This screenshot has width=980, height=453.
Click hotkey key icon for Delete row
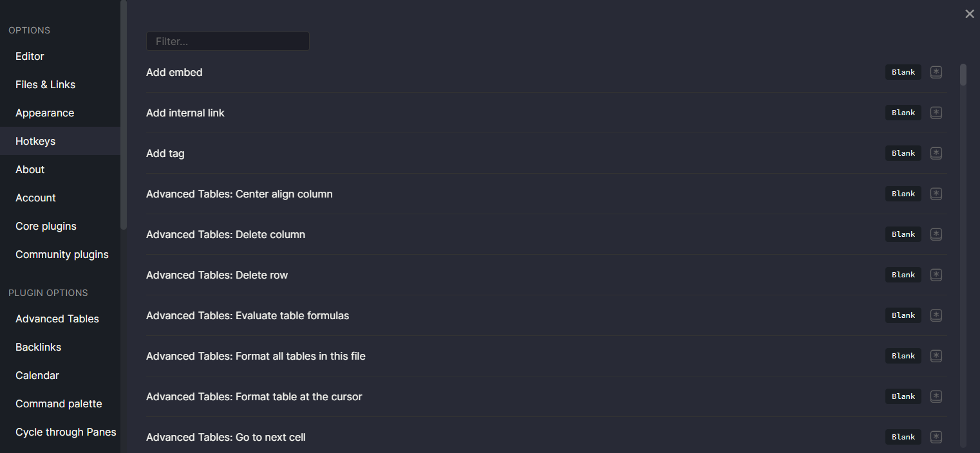click(936, 275)
